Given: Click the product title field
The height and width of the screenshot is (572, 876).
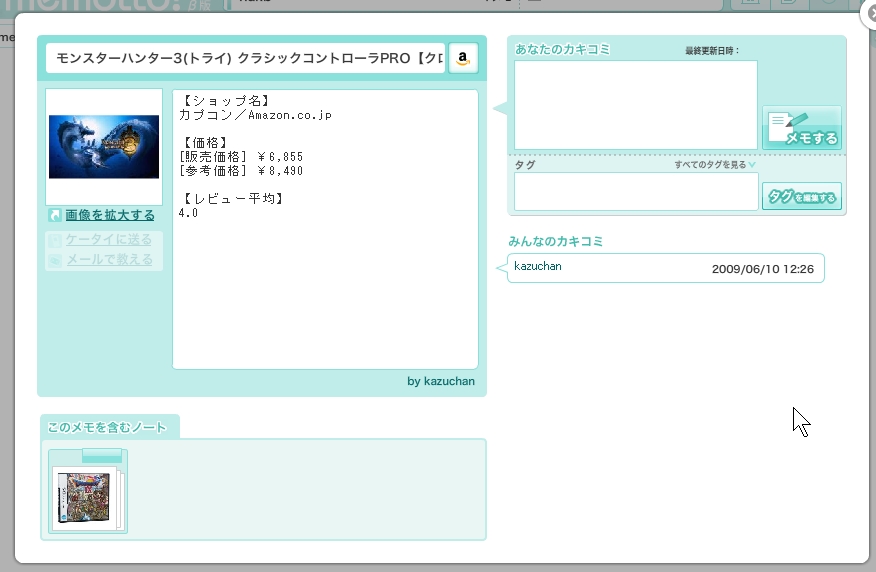Looking at the screenshot, I should [246, 58].
